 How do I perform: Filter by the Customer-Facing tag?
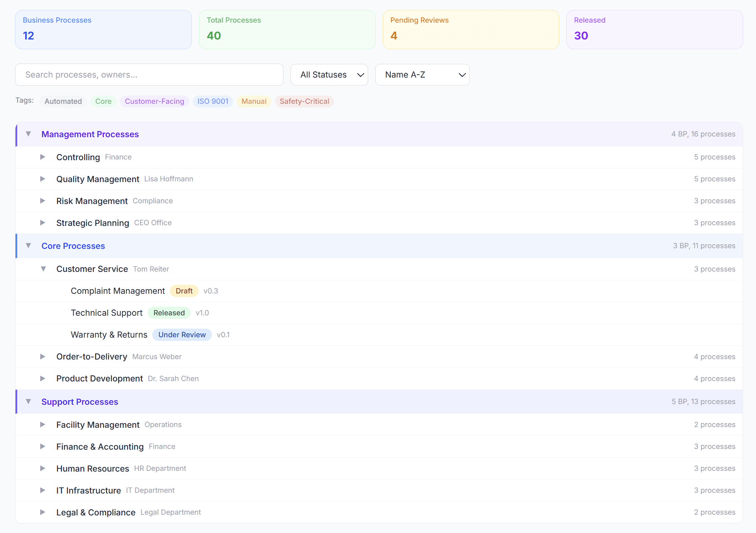pyautogui.click(x=154, y=101)
